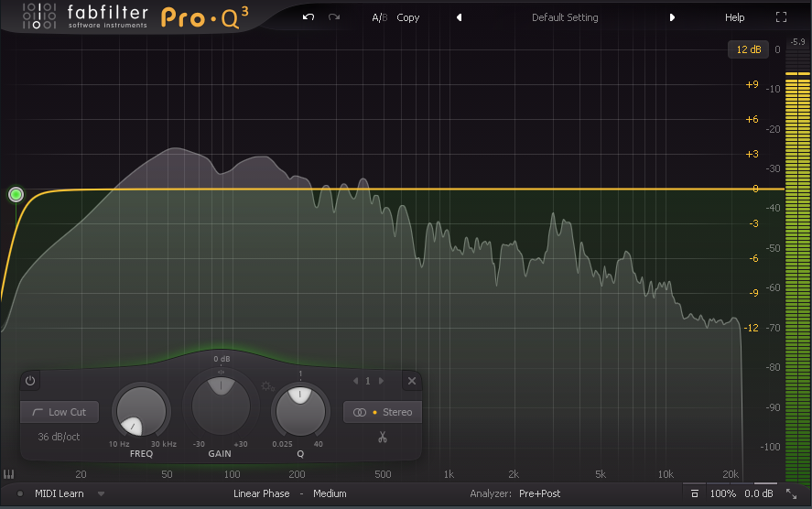Toggle the A/B comparison state
Image resolution: width=812 pixels, height=509 pixels.
click(x=379, y=17)
